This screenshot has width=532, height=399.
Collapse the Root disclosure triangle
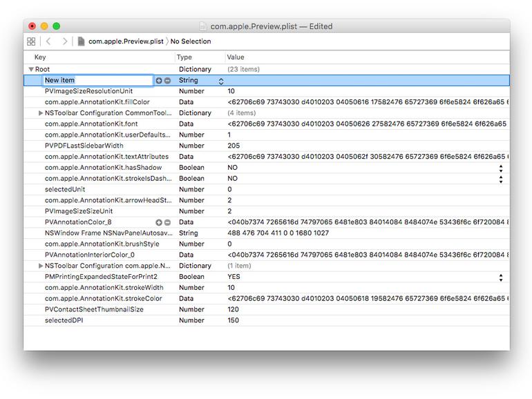[31, 69]
